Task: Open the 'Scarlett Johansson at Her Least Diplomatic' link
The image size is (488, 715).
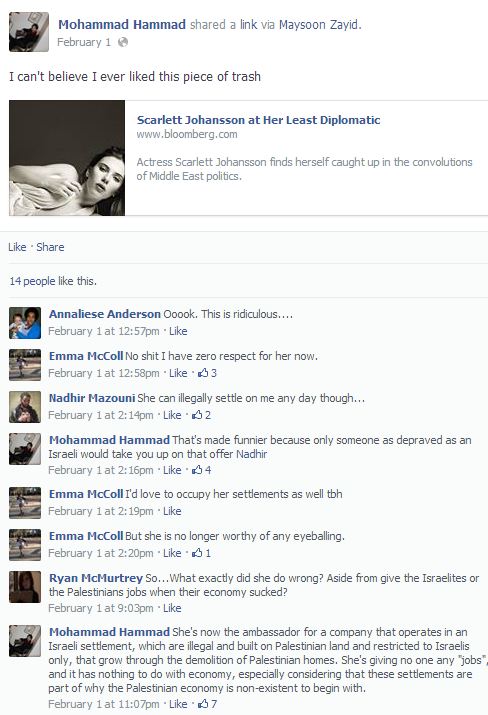Action: (x=258, y=120)
